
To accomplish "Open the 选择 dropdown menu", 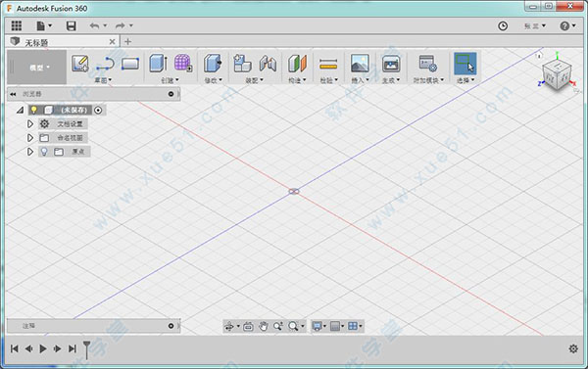I will (x=465, y=80).
